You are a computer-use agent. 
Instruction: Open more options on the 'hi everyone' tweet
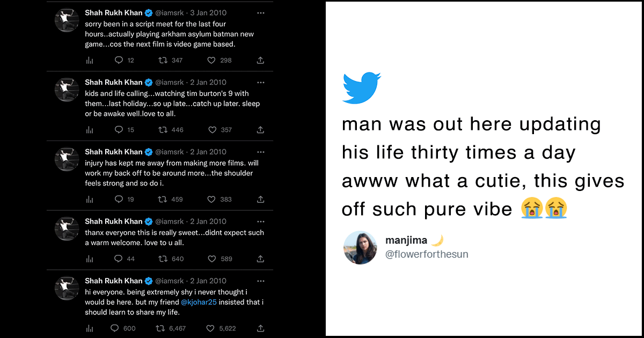[260, 281]
